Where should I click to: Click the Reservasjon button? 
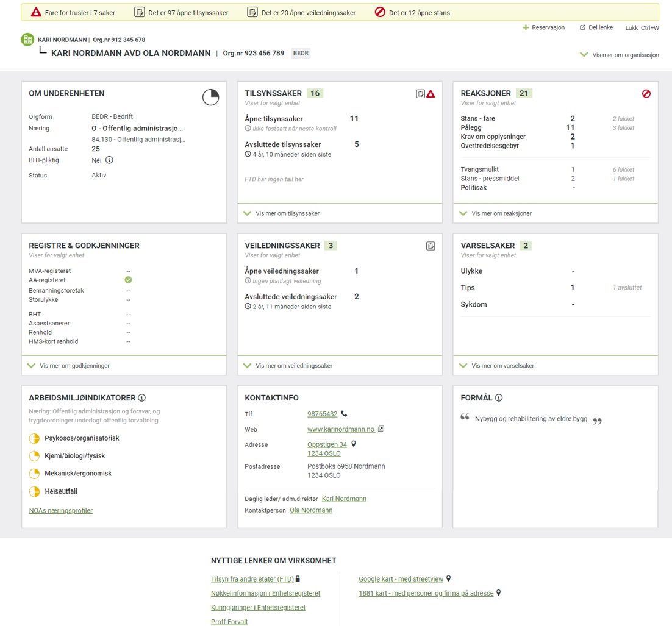point(544,28)
